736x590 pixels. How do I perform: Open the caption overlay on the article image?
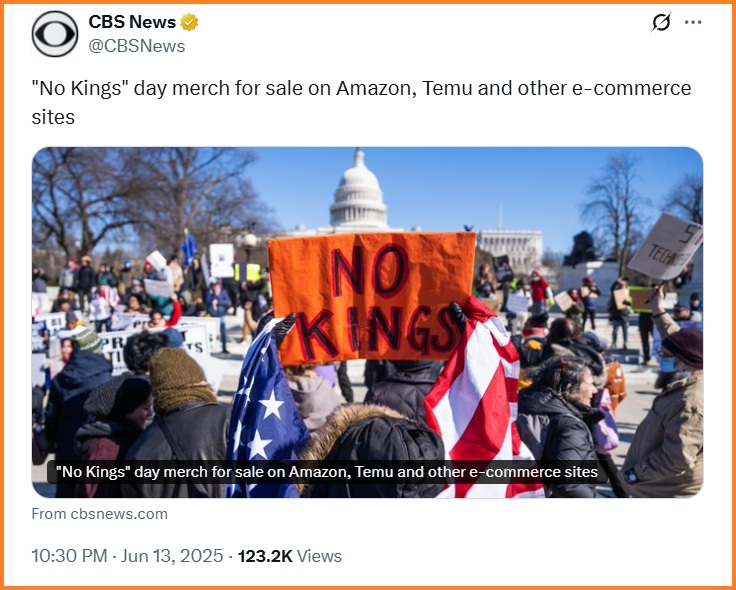pos(327,472)
